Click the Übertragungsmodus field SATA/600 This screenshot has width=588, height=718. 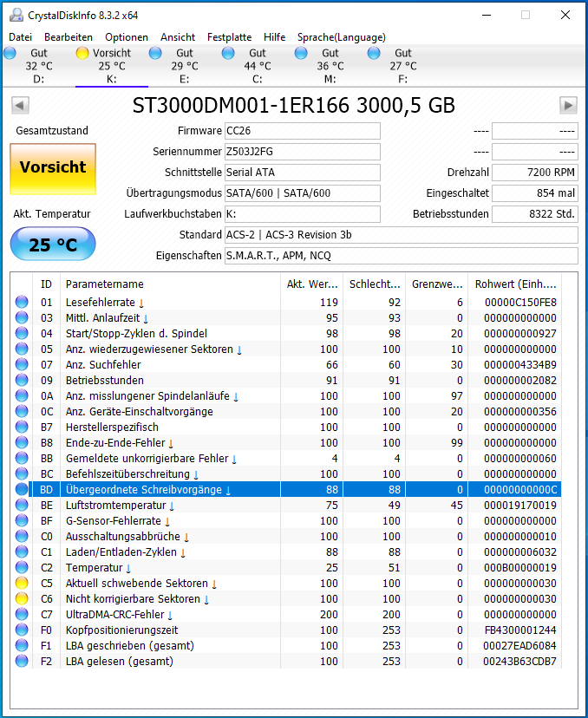pyautogui.click(x=303, y=193)
